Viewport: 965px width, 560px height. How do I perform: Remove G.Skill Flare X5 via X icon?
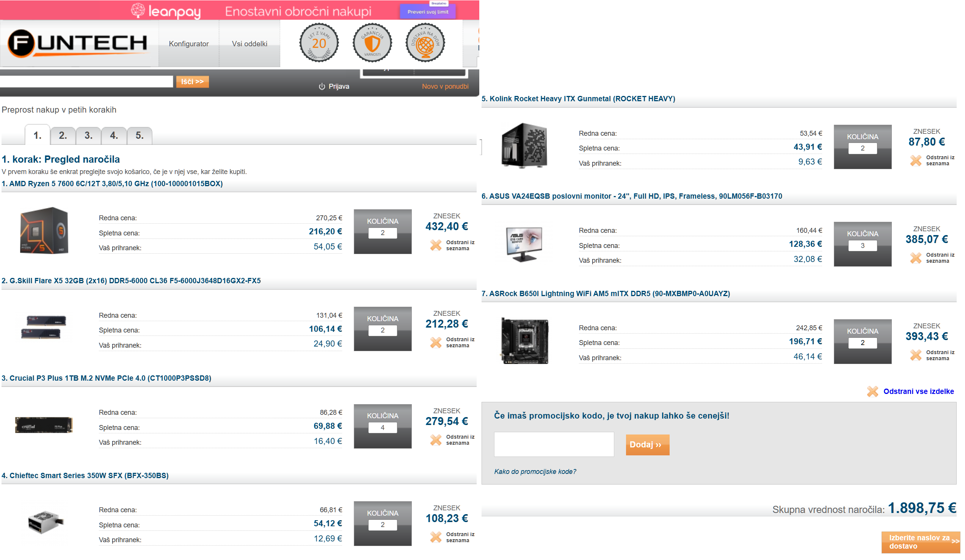(436, 343)
